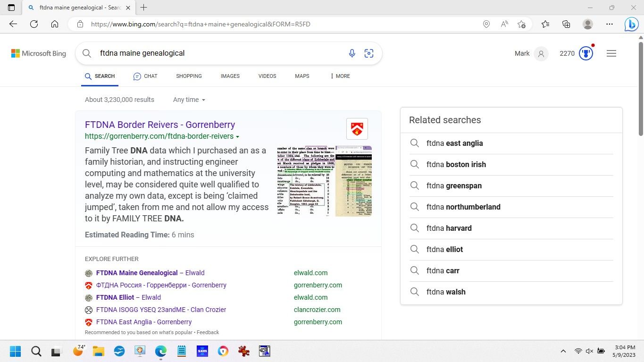644x362 pixels.
Task: Search related: ftdna boston irish
Action: 511,164
